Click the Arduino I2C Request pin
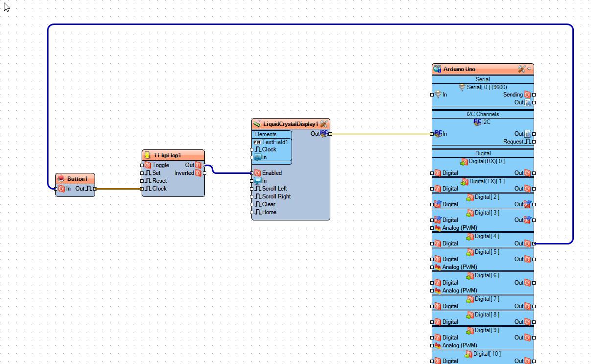Image resolution: width=591 pixels, height=364 pixels. 534,142
